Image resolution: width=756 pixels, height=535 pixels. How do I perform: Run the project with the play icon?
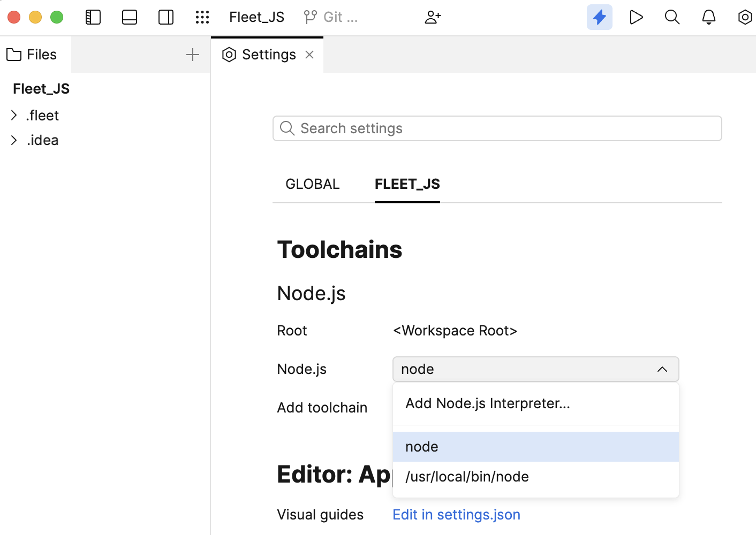pos(636,17)
